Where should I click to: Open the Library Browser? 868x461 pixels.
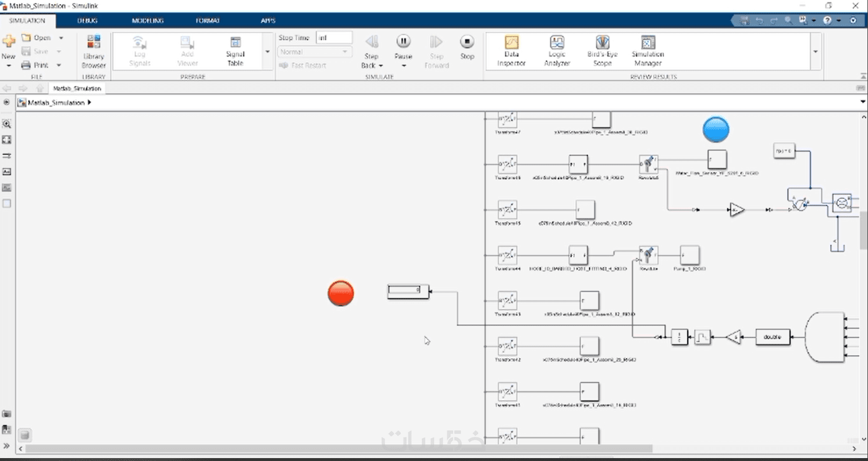(x=94, y=51)
